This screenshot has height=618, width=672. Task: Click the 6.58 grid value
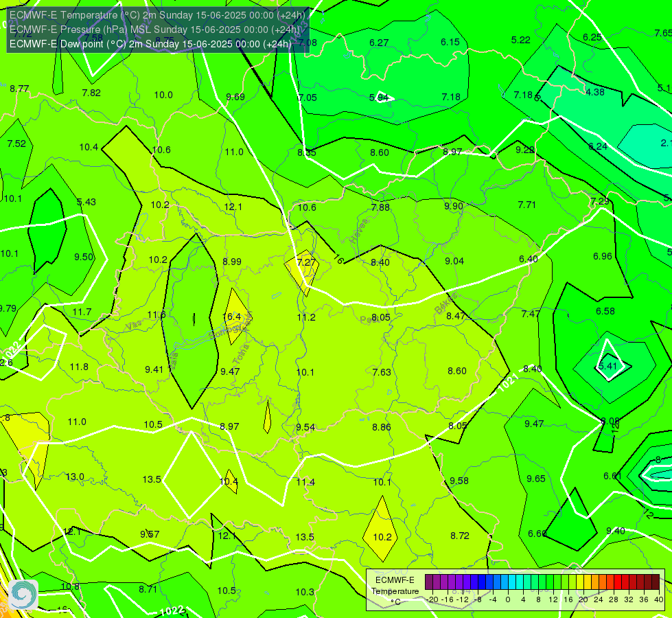click(x=605, y=311)
